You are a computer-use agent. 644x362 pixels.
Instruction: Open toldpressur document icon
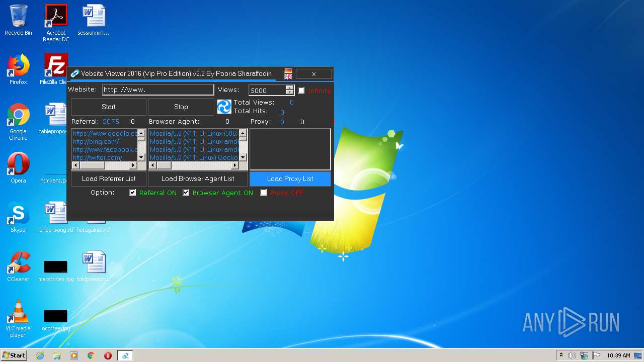pos(94,266)
